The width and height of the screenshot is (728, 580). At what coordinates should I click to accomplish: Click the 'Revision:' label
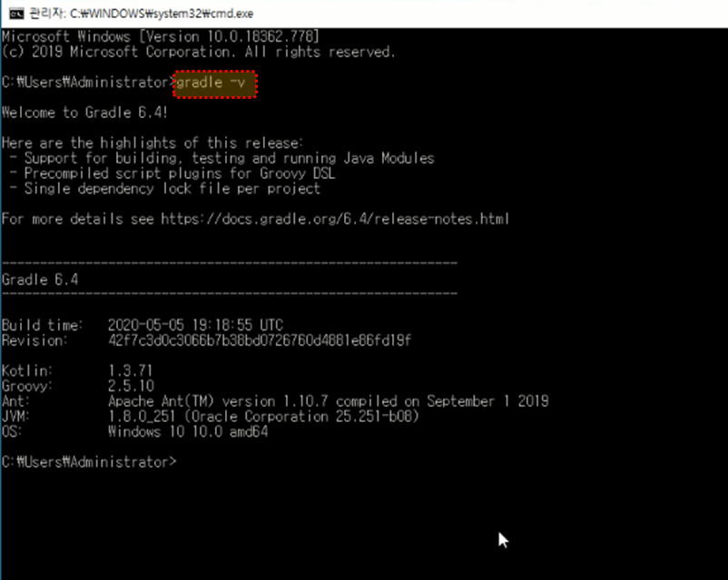(34, 340)
